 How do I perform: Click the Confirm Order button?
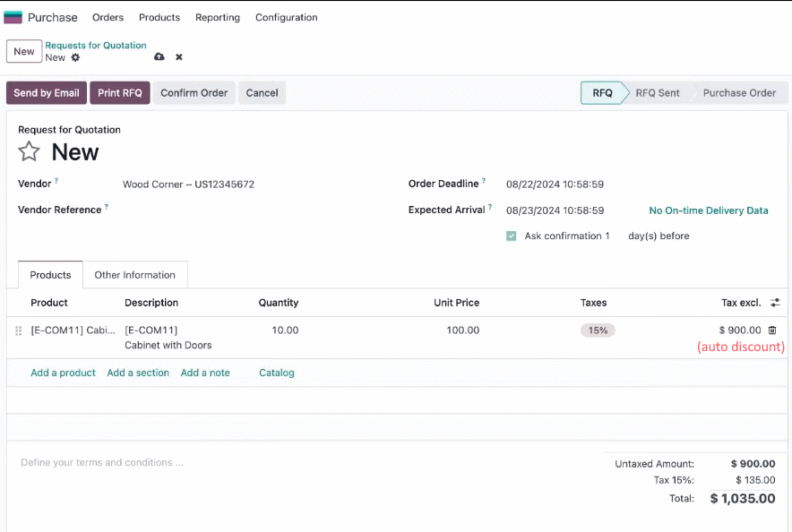click(x=194, y=93)
